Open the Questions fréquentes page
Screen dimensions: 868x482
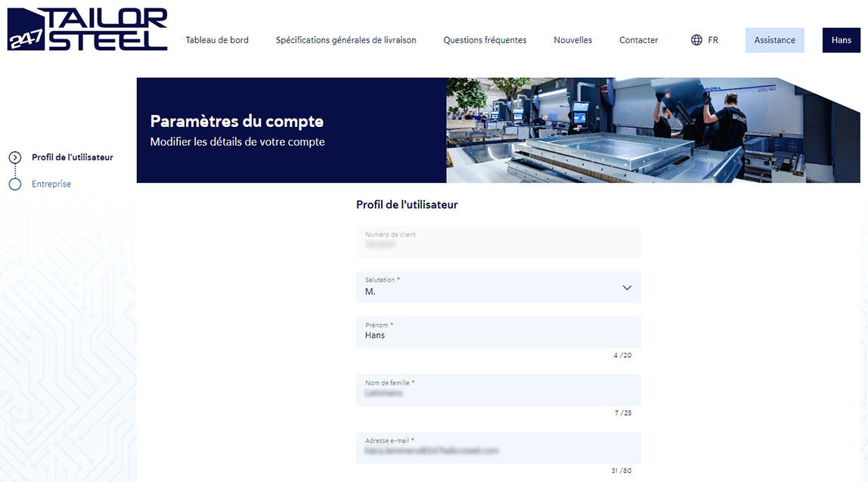pos(485,40)
